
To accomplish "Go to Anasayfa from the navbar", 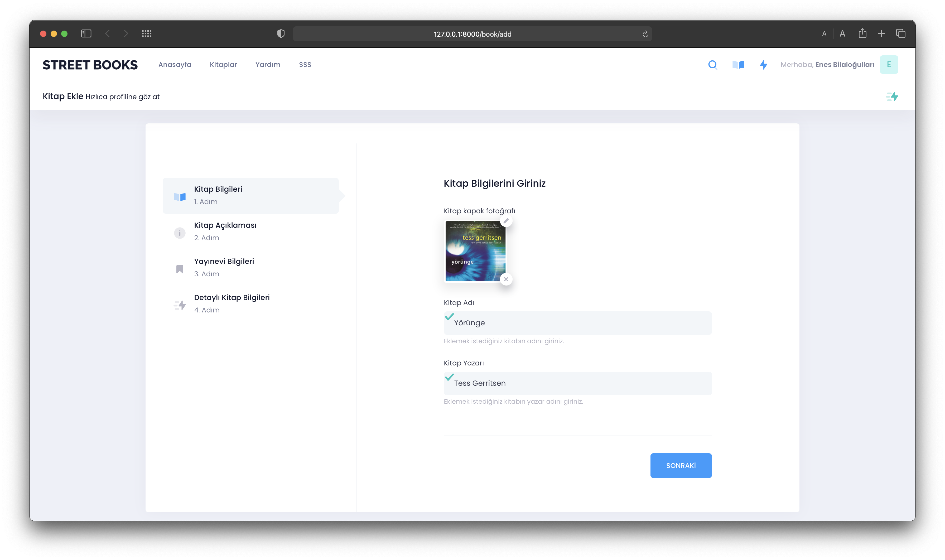I will pyautogui.click(x=174, y=65).
